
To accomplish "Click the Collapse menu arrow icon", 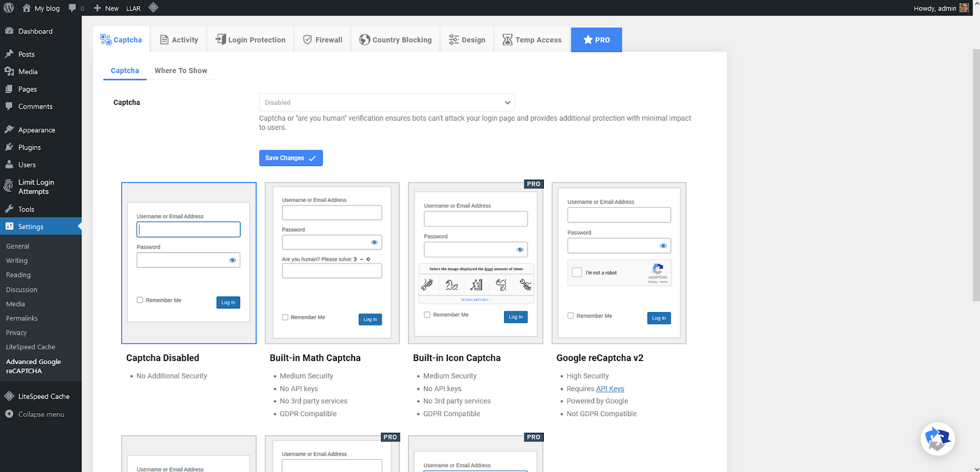I will point(9,414).
